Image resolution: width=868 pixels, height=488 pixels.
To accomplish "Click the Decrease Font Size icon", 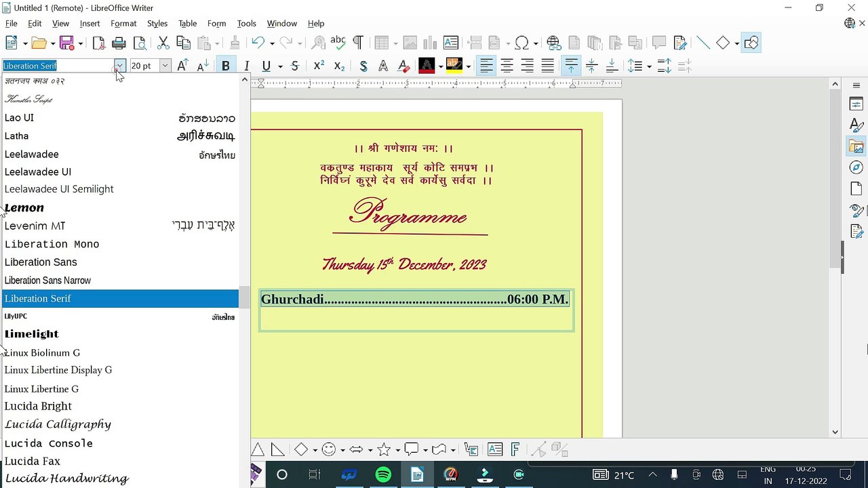I will [203, 66].
